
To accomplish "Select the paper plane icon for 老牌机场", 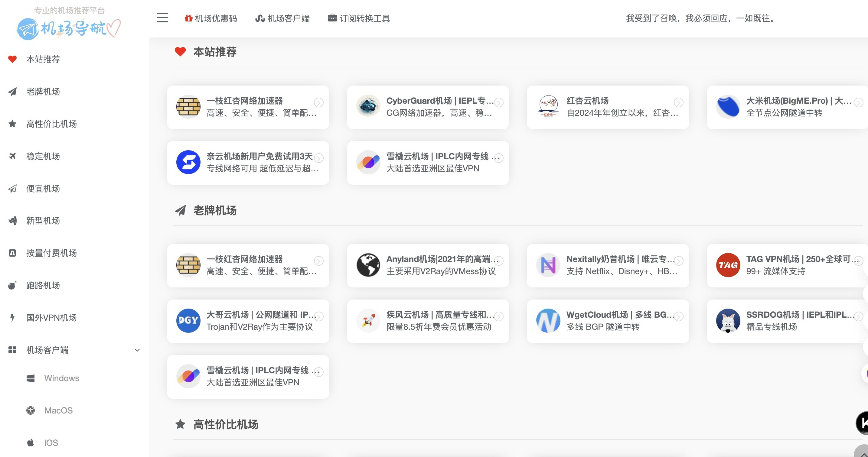I will click(12, 92).
